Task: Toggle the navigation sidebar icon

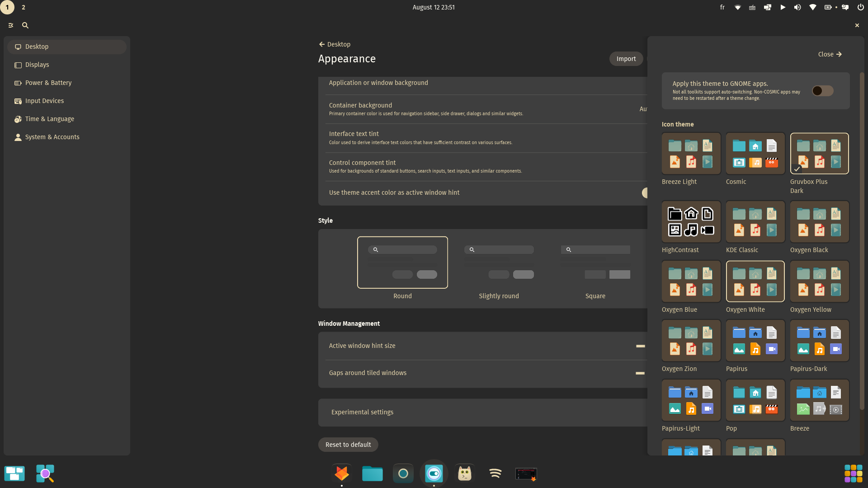Action: 11,26
